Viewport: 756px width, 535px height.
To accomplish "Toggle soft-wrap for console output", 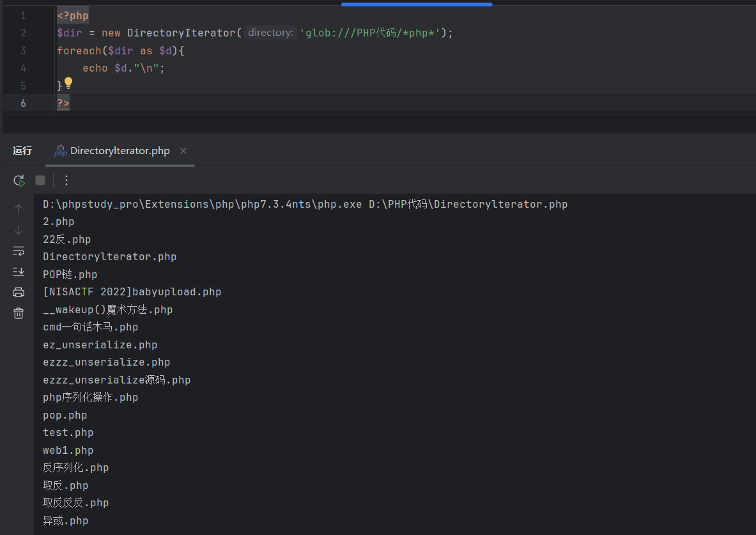I will pos(19,251).
